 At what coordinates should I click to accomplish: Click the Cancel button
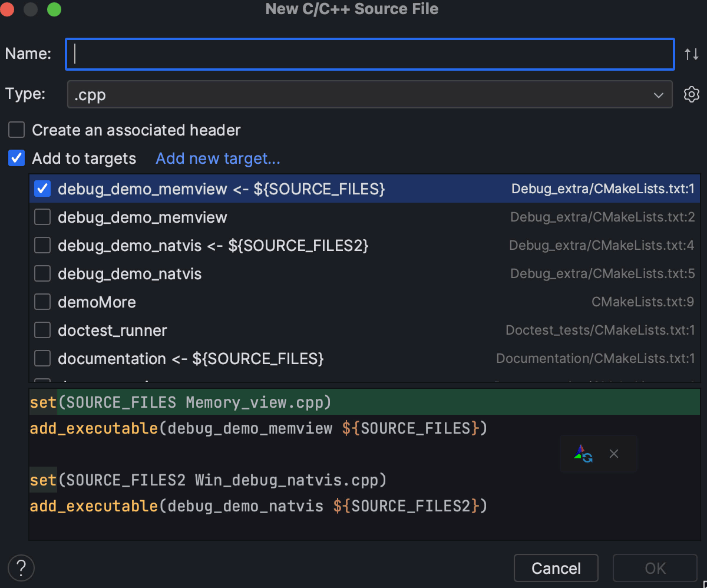pos(556,567)
